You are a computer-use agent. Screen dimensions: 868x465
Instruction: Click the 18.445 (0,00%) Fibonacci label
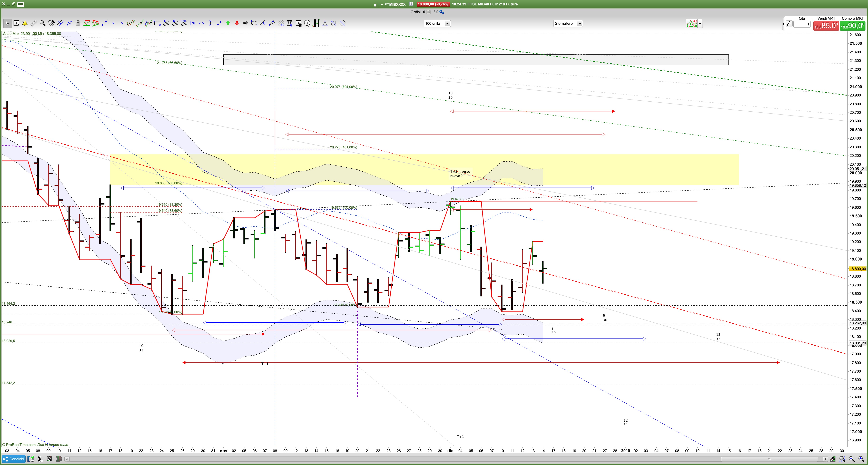345,305
